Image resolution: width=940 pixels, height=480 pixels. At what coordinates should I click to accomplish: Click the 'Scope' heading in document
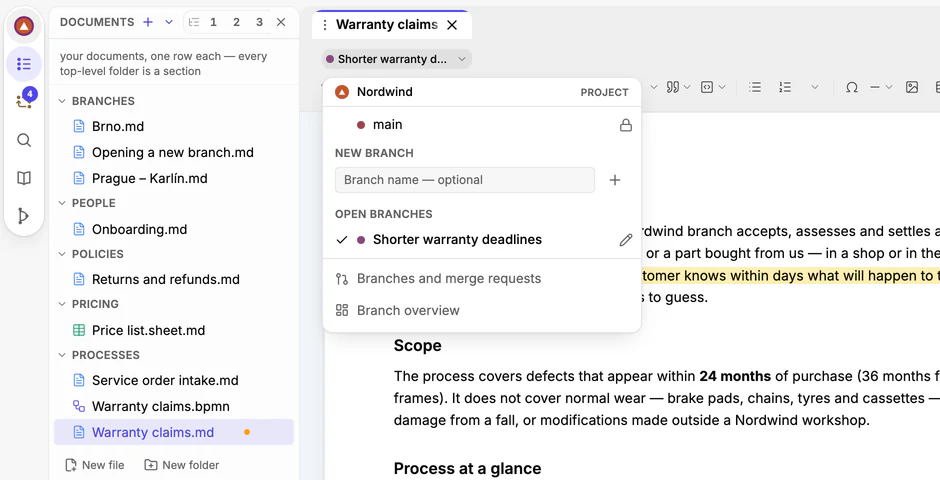pos(418,346)
